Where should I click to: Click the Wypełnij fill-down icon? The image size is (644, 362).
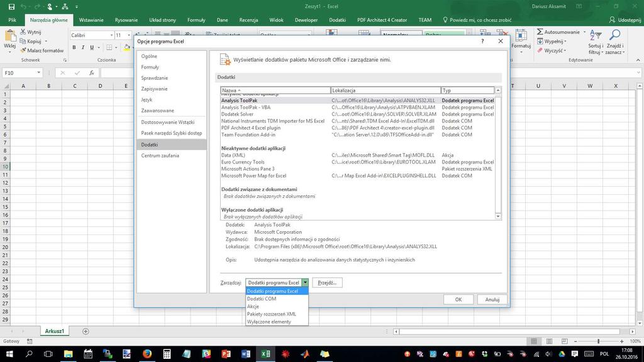(x=540, y=41)
